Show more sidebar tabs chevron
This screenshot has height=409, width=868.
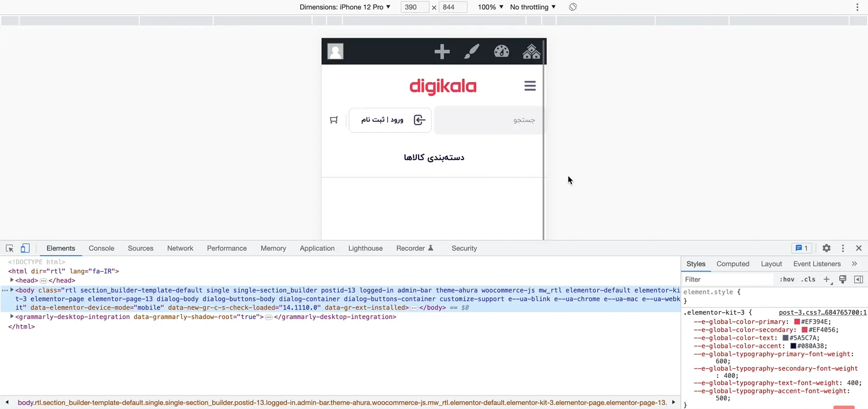(x=854, y=264)
